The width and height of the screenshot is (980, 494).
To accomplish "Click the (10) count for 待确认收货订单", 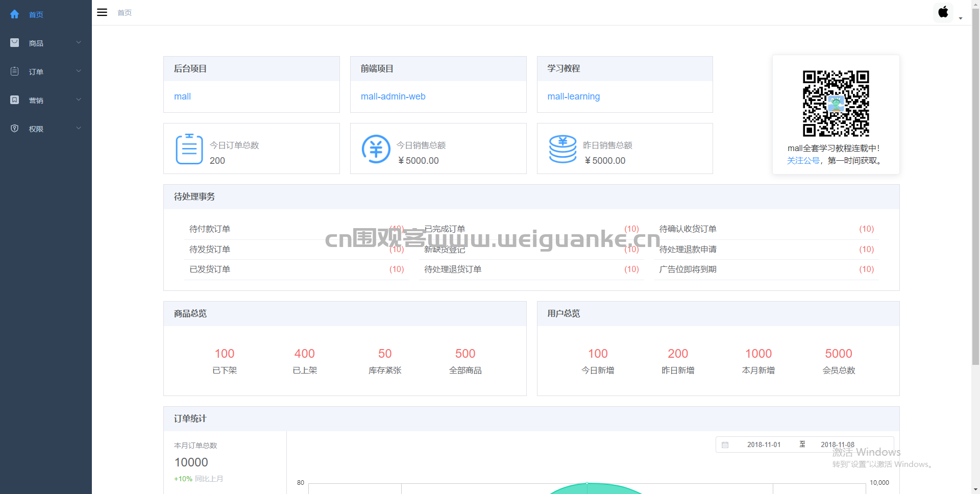I will coord(866,229).
